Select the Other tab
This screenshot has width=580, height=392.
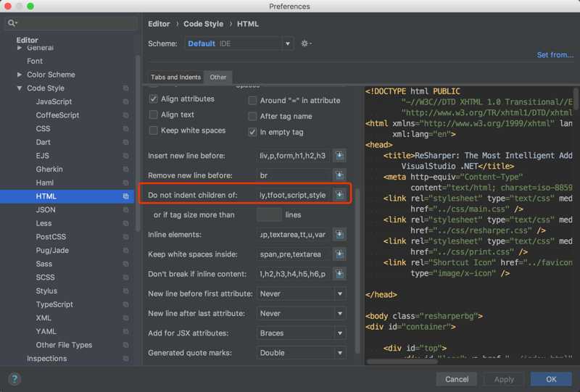tap(218, 78)
